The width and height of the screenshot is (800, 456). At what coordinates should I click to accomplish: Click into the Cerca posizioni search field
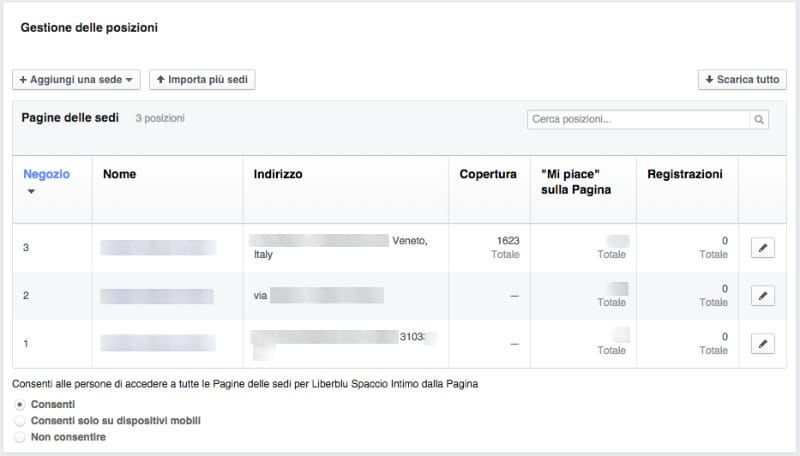point(638,119)
